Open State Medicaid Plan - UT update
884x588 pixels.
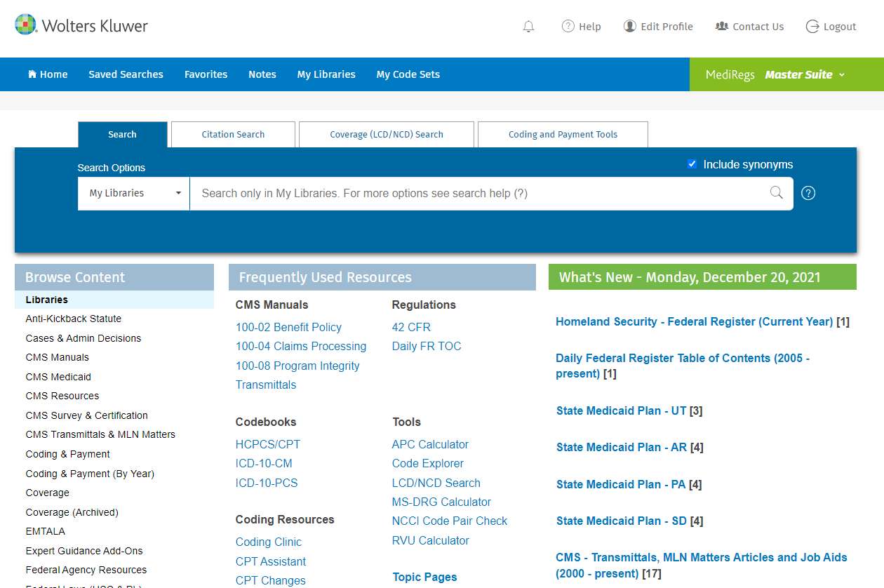(621, 410)
